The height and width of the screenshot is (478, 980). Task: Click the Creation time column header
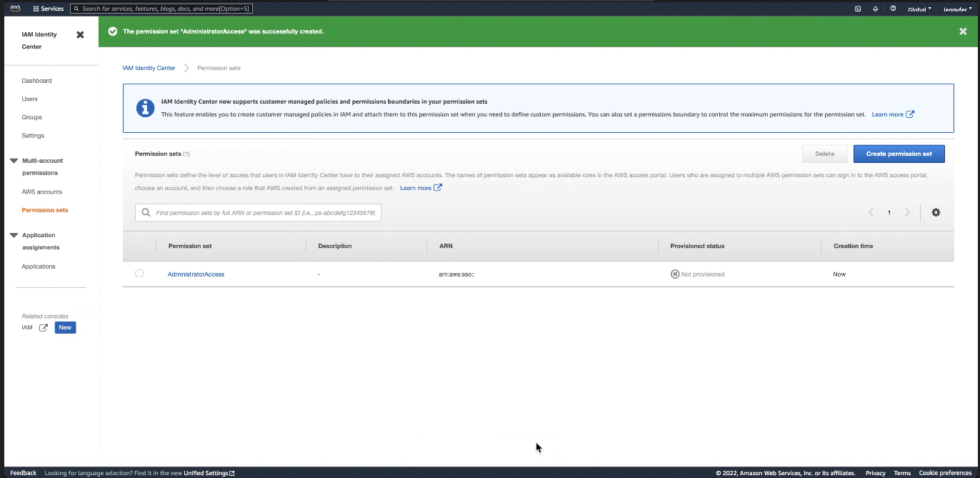[x=853, y=246]
